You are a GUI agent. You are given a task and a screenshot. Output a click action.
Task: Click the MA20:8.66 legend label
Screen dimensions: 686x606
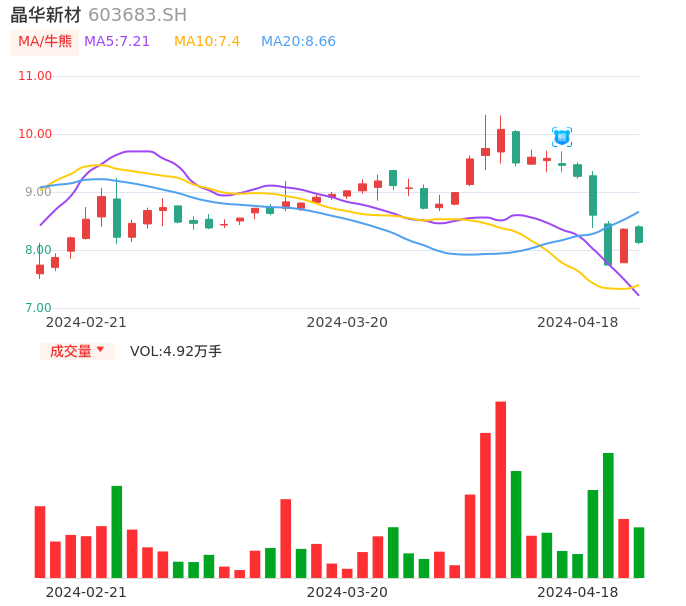tap(298, 42)
